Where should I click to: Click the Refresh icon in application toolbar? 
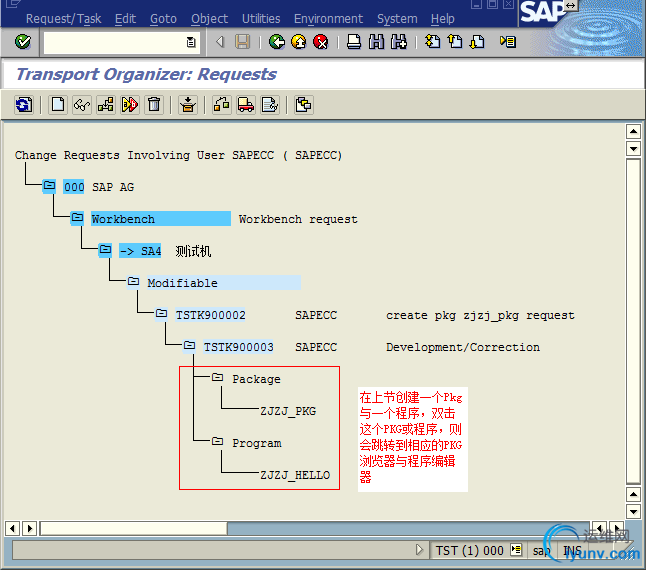tap(24, 105)
